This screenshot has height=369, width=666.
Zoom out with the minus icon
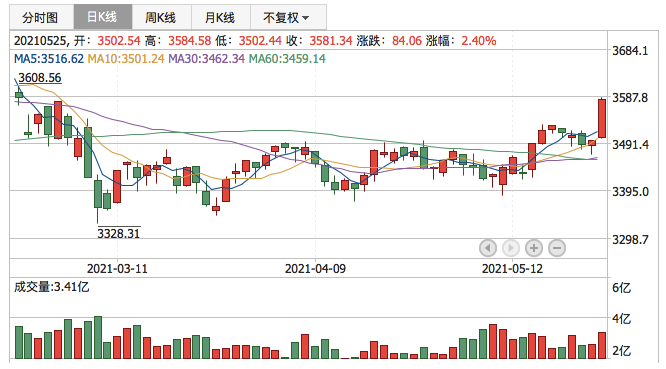(557, 248)
